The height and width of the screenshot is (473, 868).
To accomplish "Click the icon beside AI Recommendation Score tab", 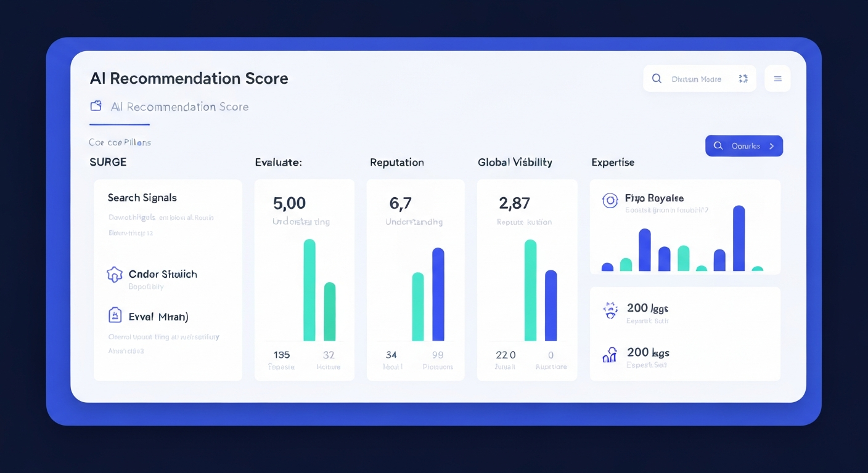I will (96, 106).
